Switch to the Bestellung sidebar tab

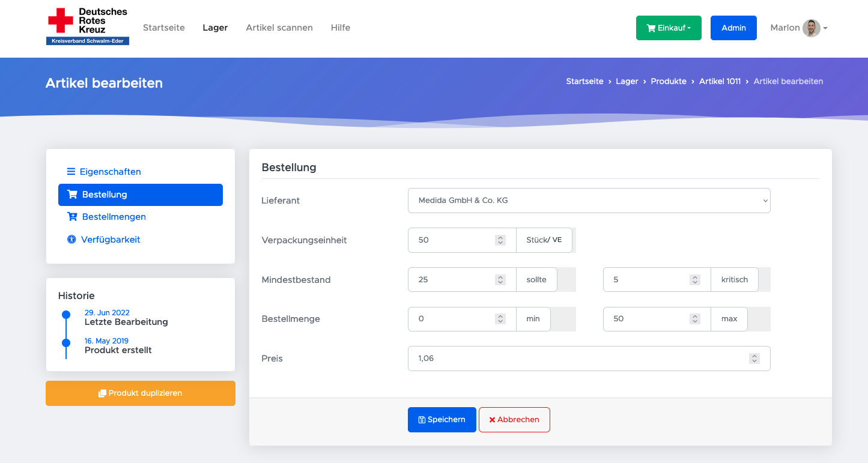[140, 195]
